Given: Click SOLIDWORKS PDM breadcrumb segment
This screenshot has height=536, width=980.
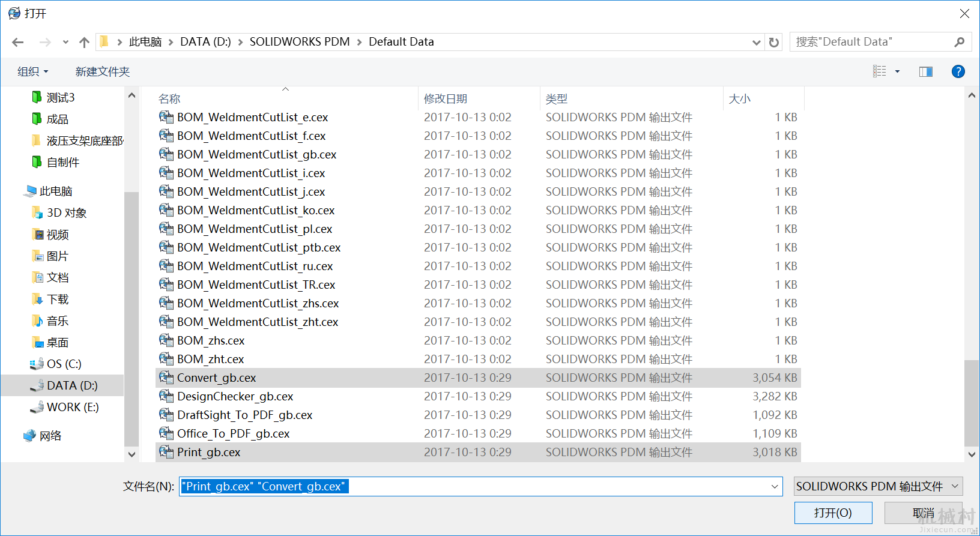Looking at the screenshot, I should [x=300, y=42].
